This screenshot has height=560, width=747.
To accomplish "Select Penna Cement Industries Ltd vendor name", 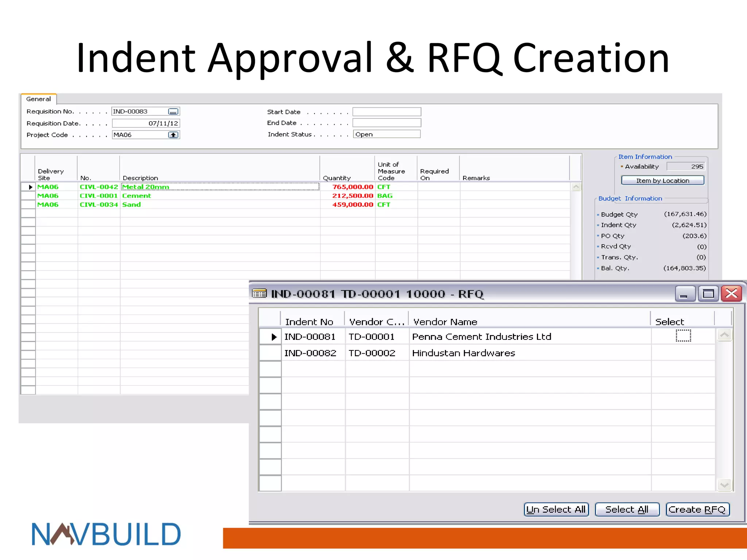I will (481, 337).
